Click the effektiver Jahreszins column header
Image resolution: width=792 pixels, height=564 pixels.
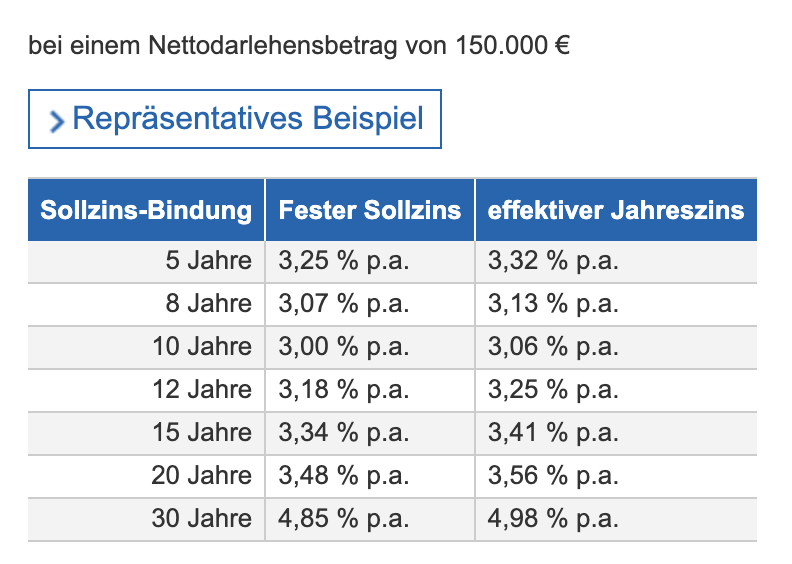coord(616,210)
